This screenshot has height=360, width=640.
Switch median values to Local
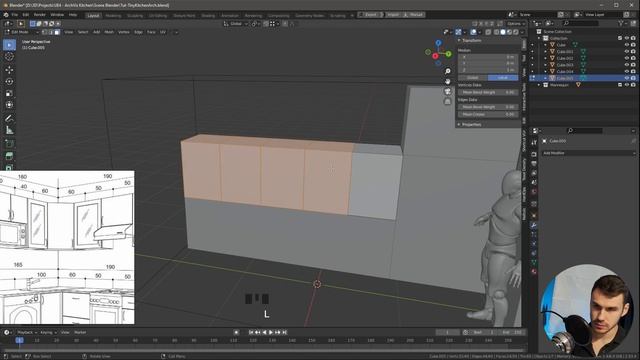point(503,78)
